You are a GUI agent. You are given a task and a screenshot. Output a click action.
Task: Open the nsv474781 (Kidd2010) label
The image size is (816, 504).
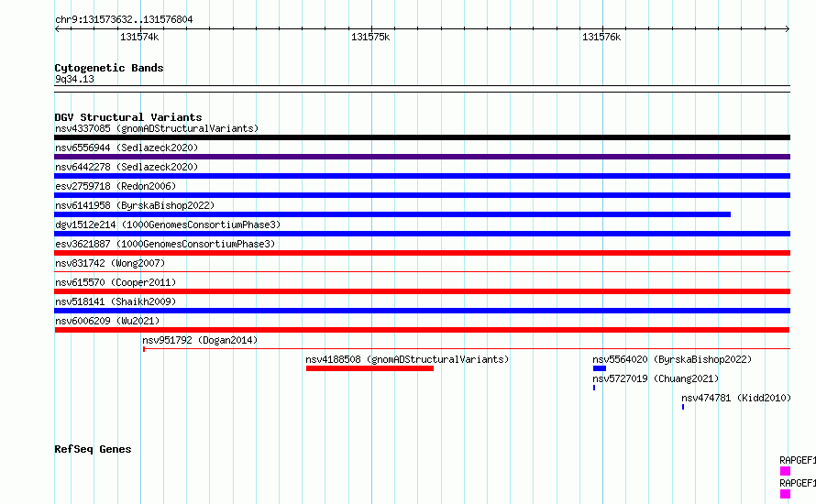click(x=736, y=398)
